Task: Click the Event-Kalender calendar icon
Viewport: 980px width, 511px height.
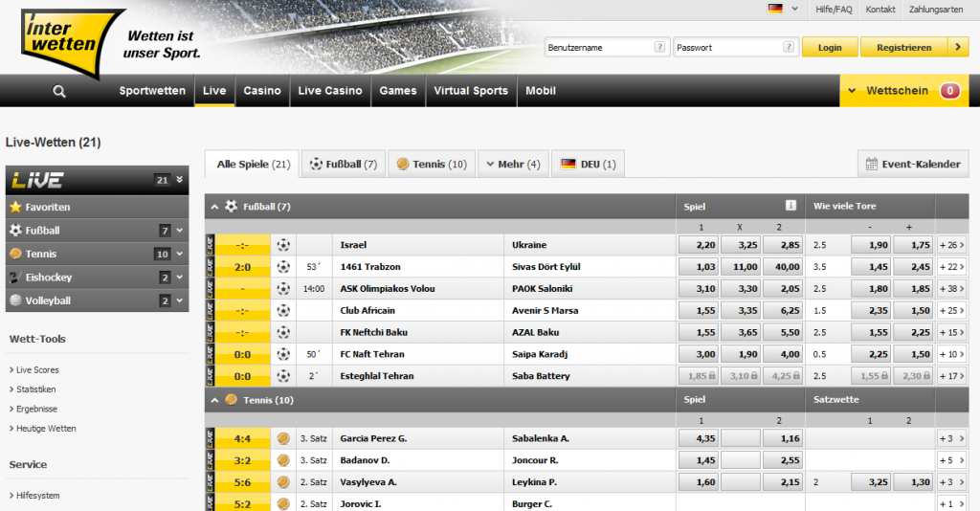Action: pyautogui.click(x=871, y=164)
